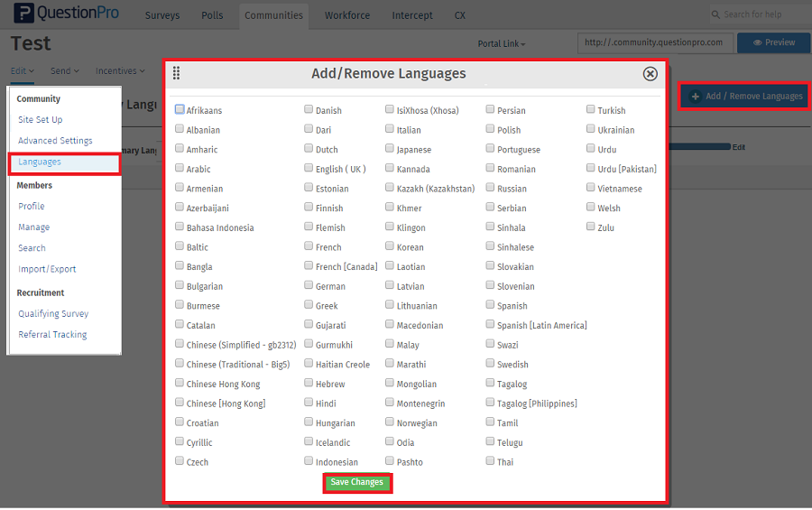Viewport: 812px width, 510px height.
Task: Click the Preview button
Action: (774, 42)
